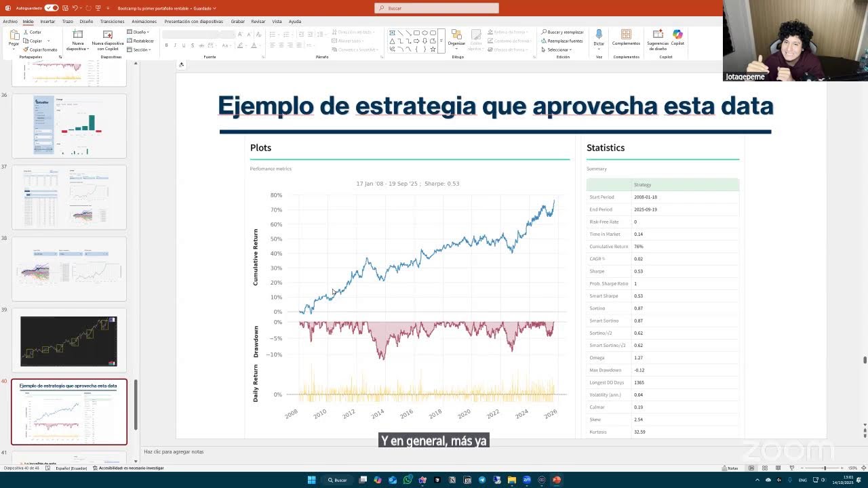868x488 pixels.
Task: Click the Cortar scissors button
Action: click(32, 32)
